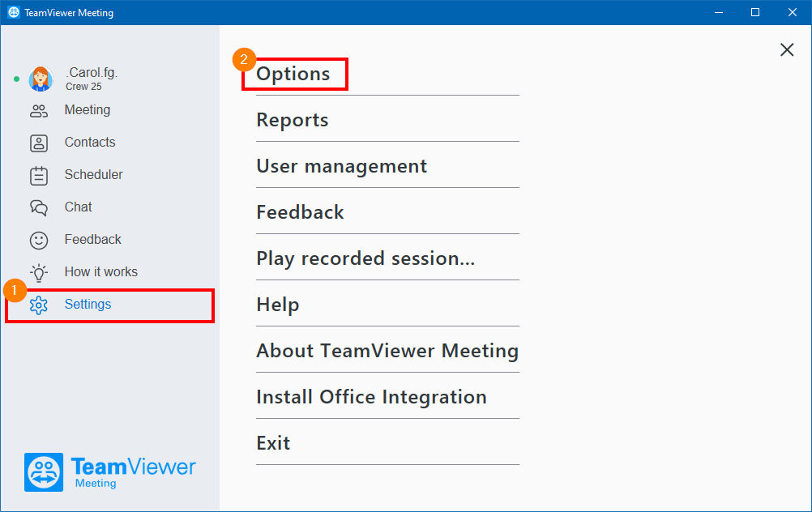
Task: Select Install Office Integration
Action: (371, 397)
